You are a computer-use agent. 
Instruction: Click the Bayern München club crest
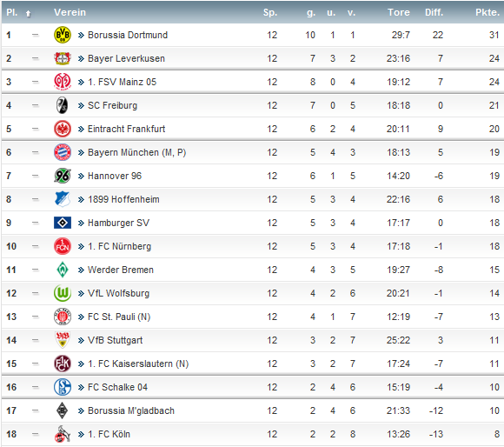coord(63,152)
